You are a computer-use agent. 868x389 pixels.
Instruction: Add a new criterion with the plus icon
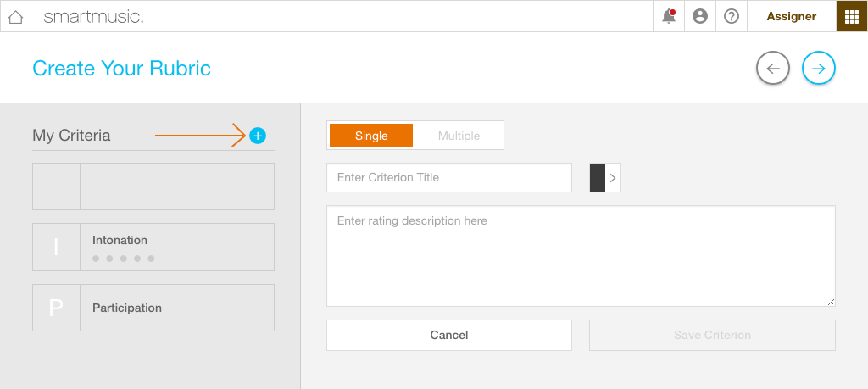click(x=258, y=136)
